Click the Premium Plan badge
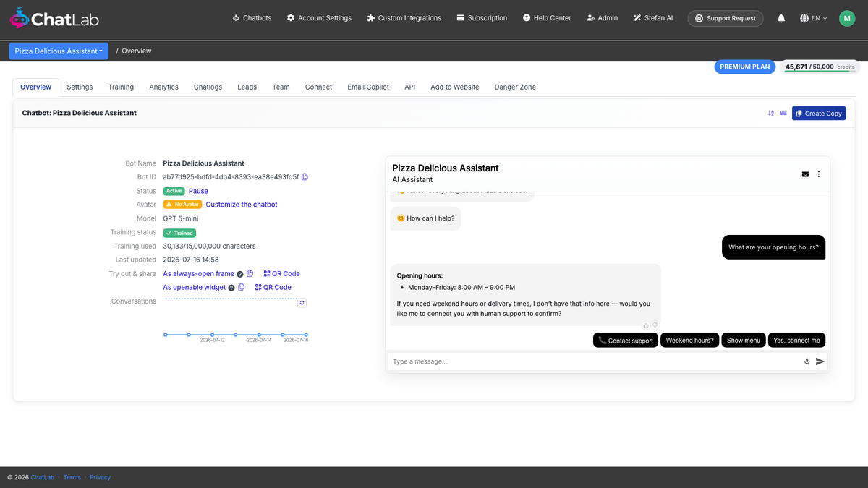The height and width of the screenshot is (488, 868). pyautogui.click(x=745, y=67)
